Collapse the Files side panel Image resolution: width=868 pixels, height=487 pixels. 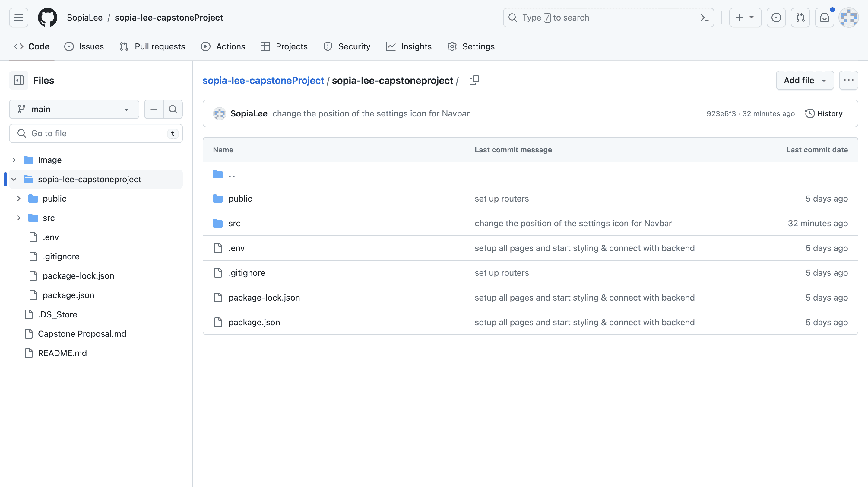pyautogui.click(x=18, y=80)
